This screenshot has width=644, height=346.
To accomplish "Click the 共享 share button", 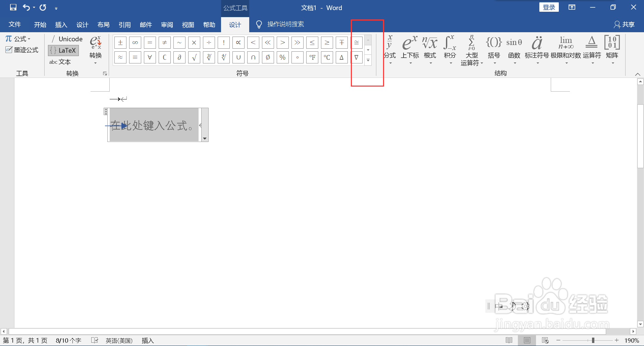I will point(624,24).
